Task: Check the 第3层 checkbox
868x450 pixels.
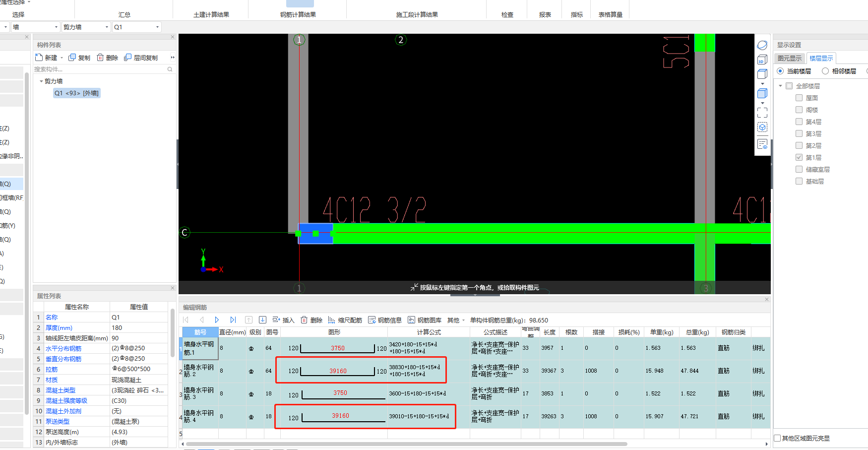Action: click(x=799, y=133)
